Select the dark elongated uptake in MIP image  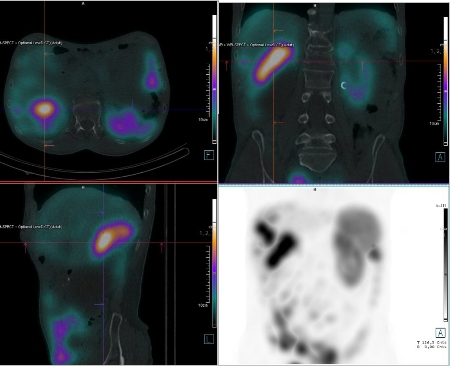pyautogui.click(x=282, y=250)
